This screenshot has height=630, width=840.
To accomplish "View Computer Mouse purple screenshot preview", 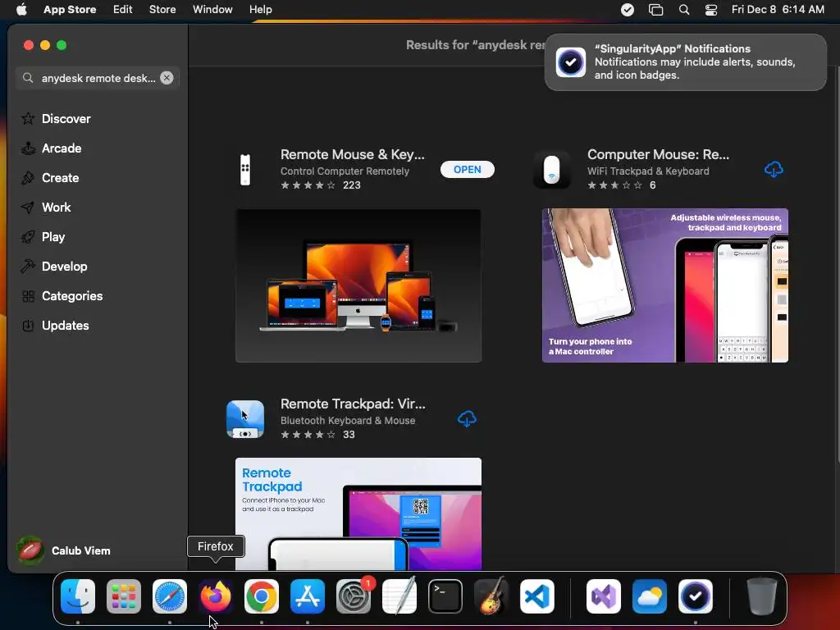I will [664, 285].
